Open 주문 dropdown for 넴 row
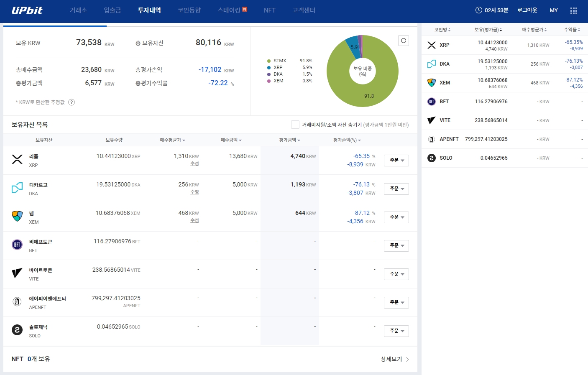 396,217
